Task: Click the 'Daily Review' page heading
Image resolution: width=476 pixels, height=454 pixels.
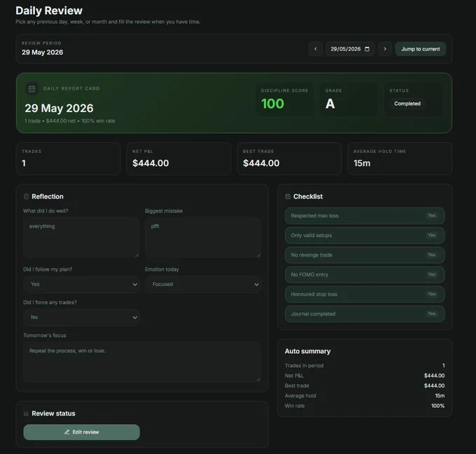Action: pos(49,10)
